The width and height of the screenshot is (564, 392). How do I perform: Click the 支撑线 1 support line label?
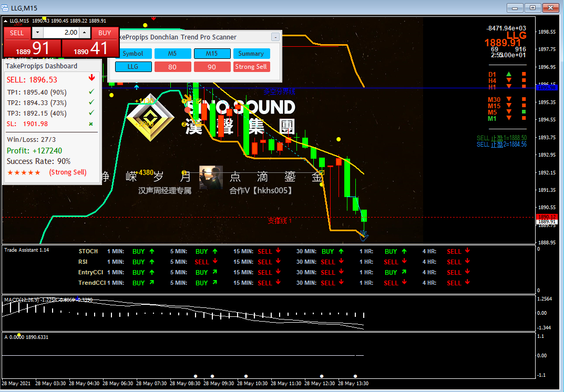280,221
